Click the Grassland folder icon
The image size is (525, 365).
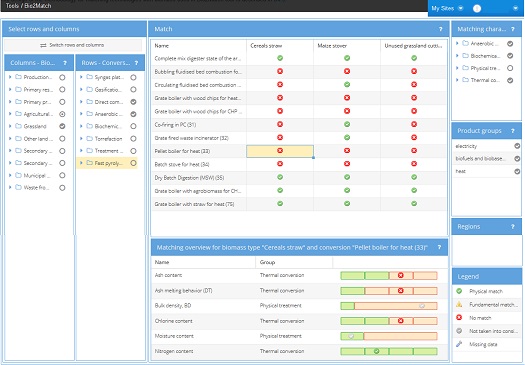point(18,126)
